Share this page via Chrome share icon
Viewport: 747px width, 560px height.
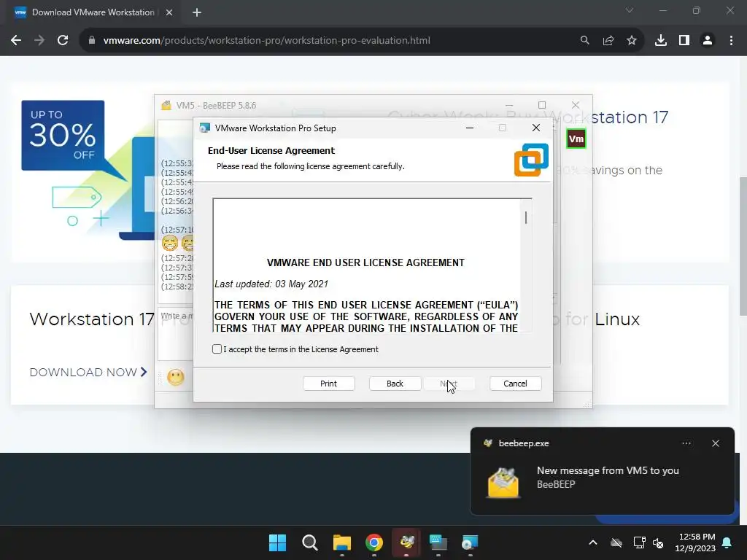coord(608,41)
